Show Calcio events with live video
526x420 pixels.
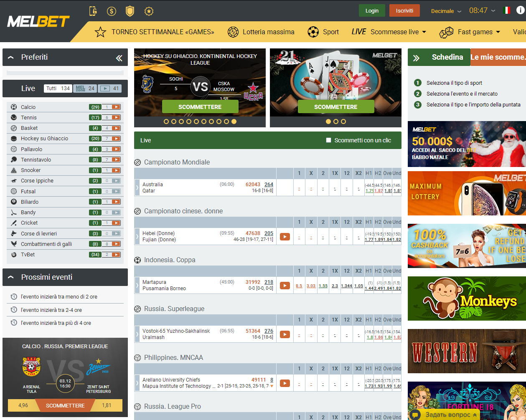click(116, 107)
